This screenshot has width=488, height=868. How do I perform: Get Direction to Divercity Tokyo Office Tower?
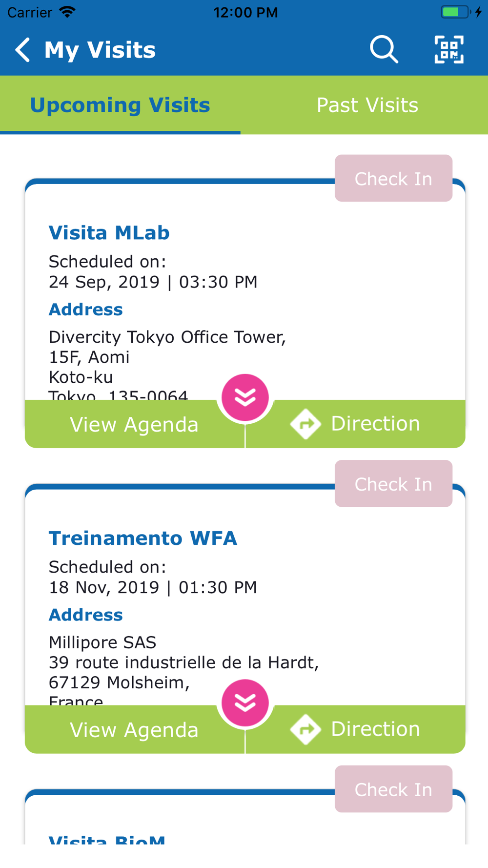(355, 424)
